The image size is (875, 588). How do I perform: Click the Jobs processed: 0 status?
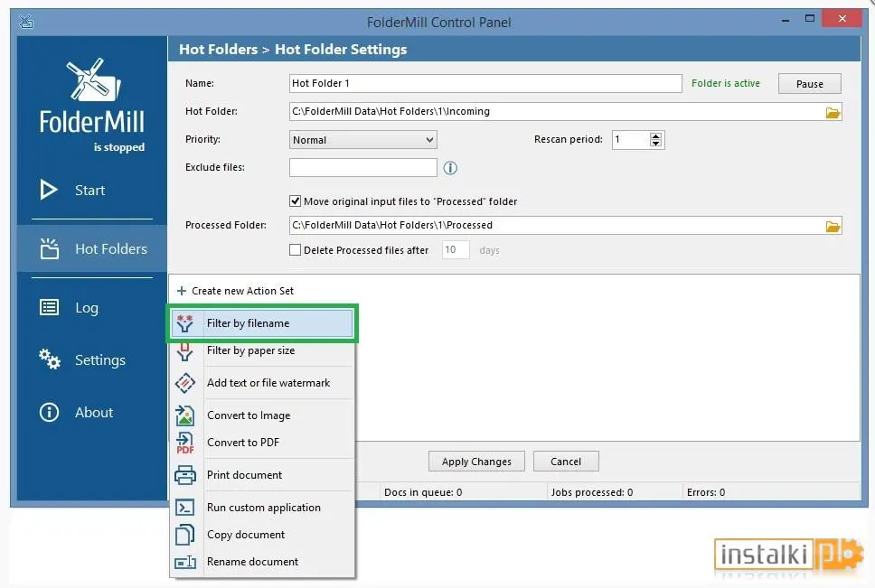(x=592, y=492)
